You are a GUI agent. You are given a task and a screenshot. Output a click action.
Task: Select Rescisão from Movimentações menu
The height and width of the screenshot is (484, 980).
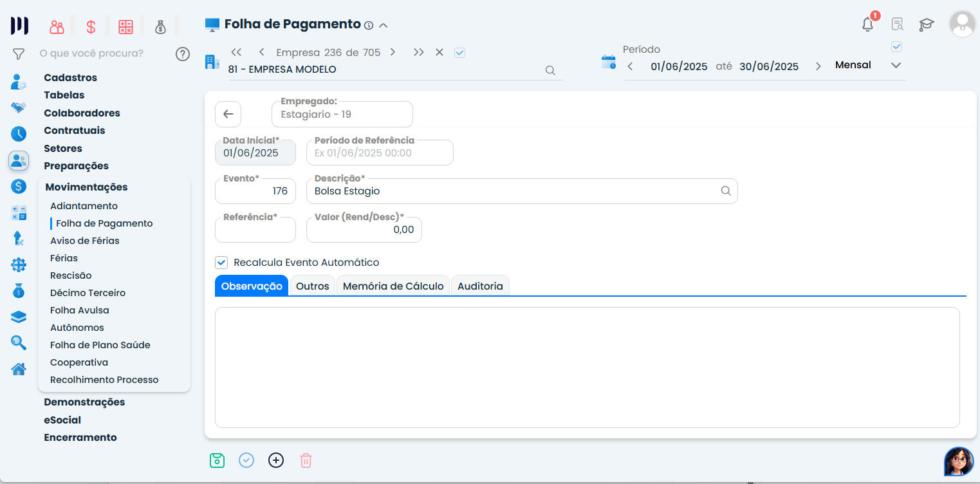(71, 275)
